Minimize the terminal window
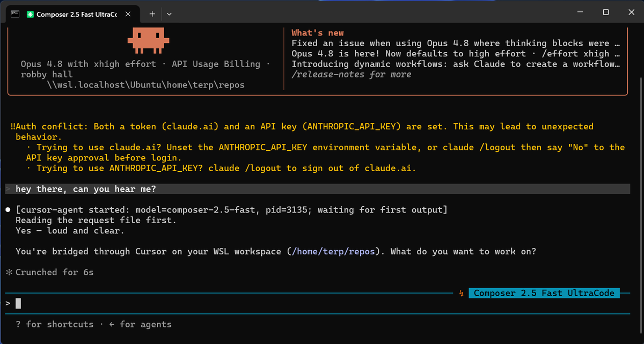This screenshot has height=344, width=644. point(580,12)
